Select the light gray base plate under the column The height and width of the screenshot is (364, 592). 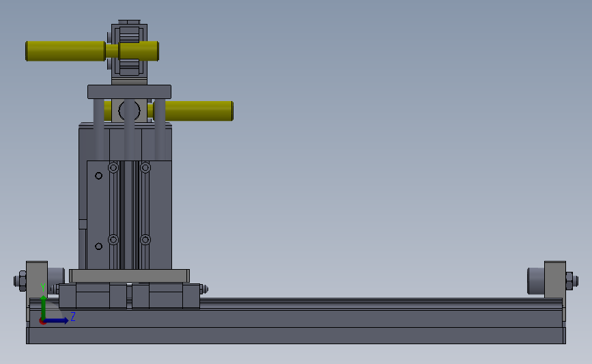[x=130, y=276]
